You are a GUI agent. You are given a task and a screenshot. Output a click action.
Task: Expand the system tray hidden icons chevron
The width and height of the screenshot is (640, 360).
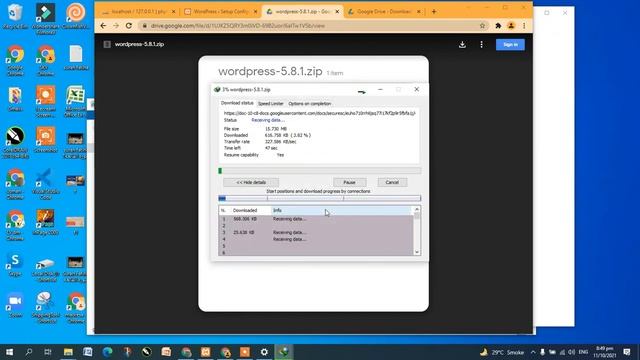pos(533,352)
